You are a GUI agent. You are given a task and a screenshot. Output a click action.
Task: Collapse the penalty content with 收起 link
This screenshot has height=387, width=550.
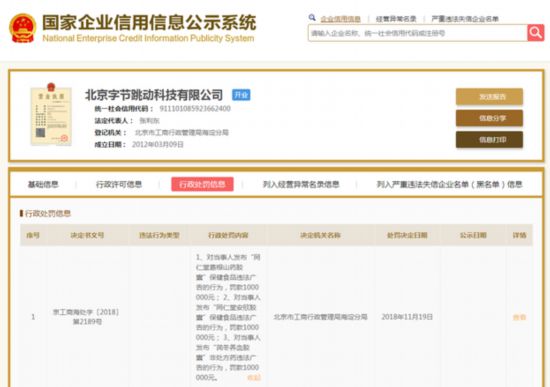pos(254,378)
